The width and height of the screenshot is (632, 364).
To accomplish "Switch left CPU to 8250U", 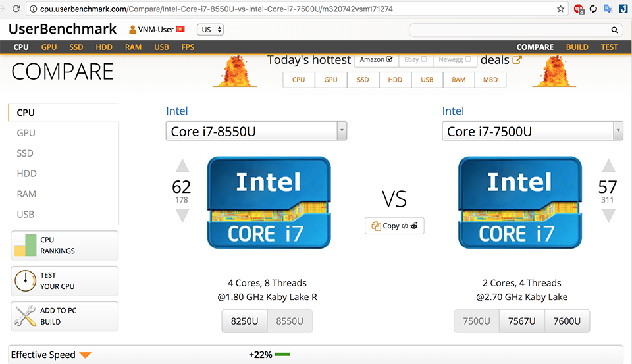I will click(x=244, y=321).
